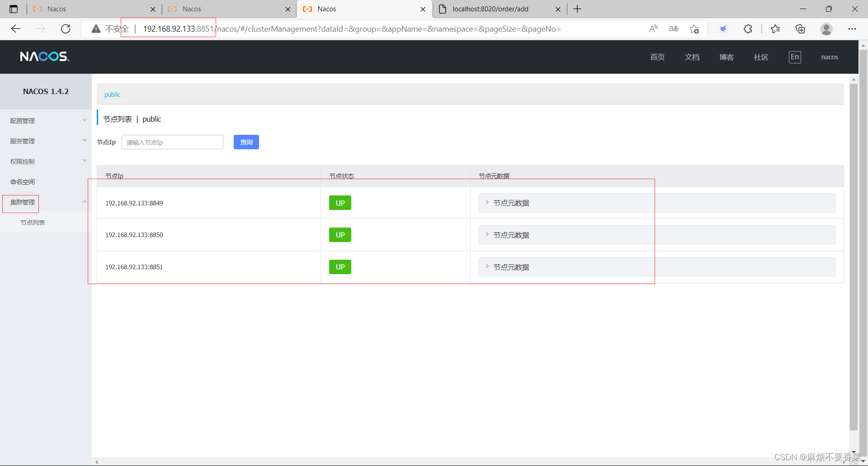Reload the page with refresh icon
Viewport: 868px width, 466px height.
66,29
